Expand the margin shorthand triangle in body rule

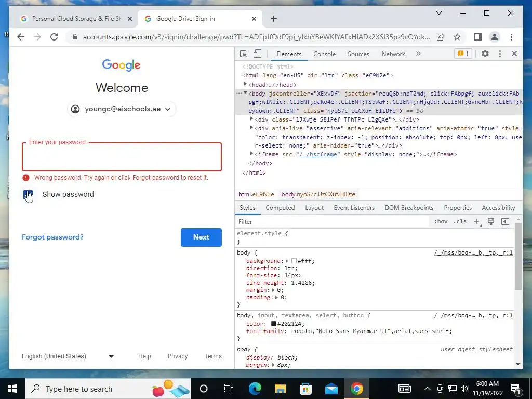pyautogui.click(x=273, y=290)
